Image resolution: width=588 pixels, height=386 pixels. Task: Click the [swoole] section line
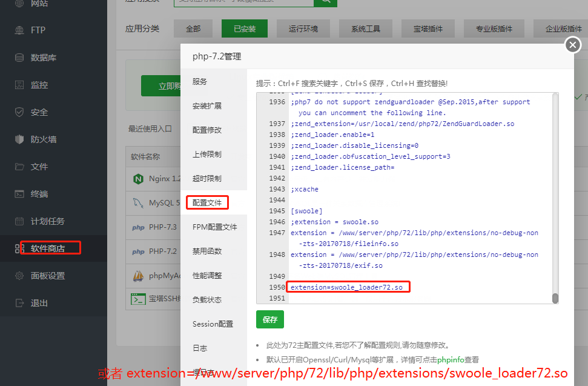click(x=306, y=211)
